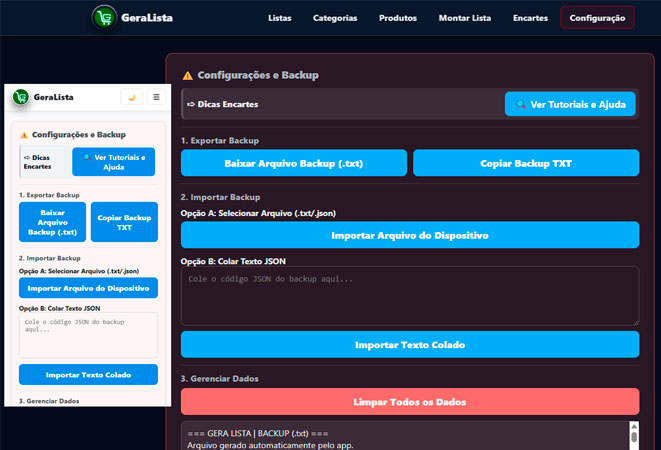The height and width of the screenshot is (450, 661).
Task: Click the scroll-up arrow of backup preview
Action: [634, 426]
